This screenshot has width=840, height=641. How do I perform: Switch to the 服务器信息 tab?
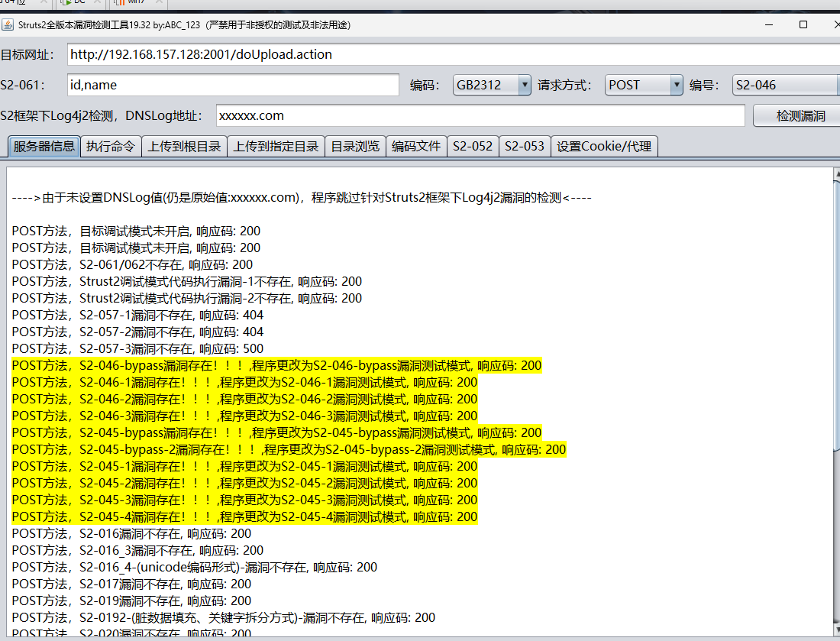(x=44, y=147)
